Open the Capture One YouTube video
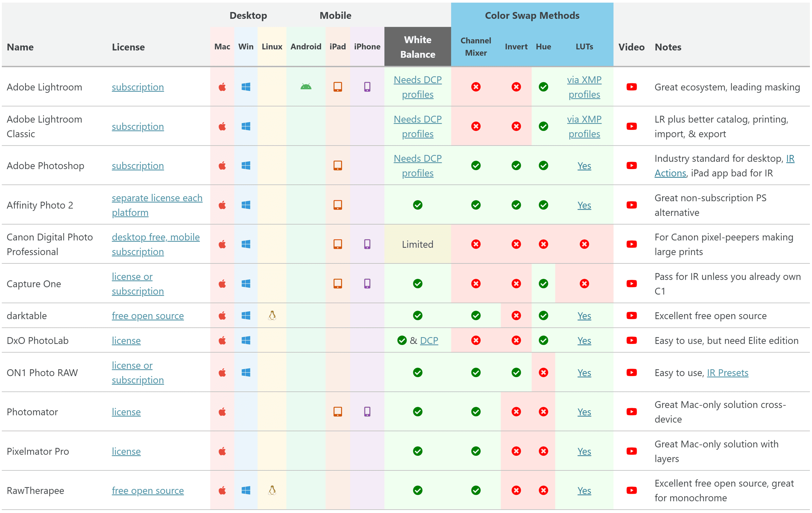Viewport: 812px width, 513px height. click(631, 283)
